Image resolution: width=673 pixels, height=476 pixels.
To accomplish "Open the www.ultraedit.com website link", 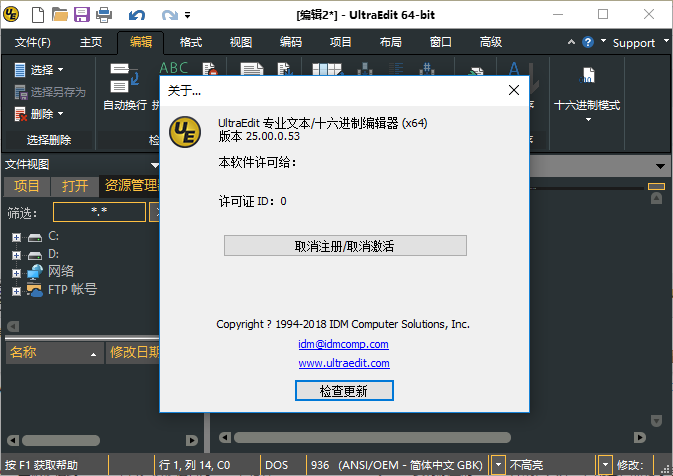I will tap(344, 363).
